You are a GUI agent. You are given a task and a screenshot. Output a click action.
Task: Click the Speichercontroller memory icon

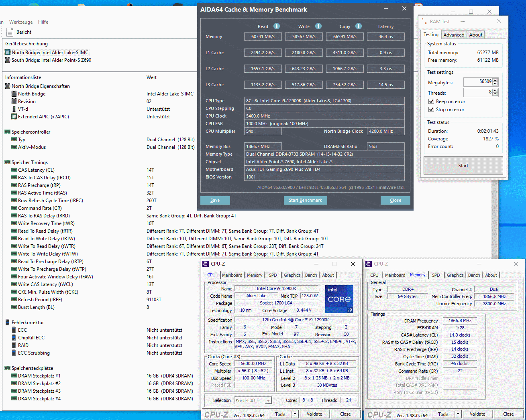point(8,132)
